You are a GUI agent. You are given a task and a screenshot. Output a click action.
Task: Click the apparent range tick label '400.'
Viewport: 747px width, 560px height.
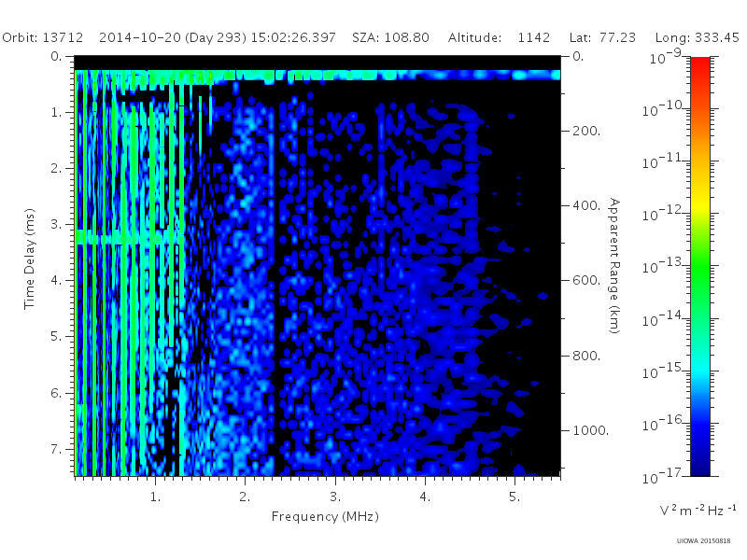(x=586, y=205)
